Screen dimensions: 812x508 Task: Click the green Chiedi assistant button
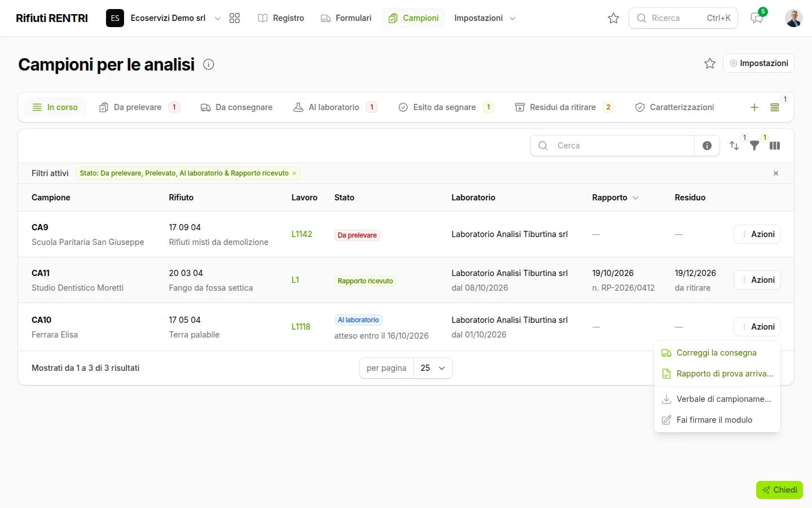click(779, 490)
